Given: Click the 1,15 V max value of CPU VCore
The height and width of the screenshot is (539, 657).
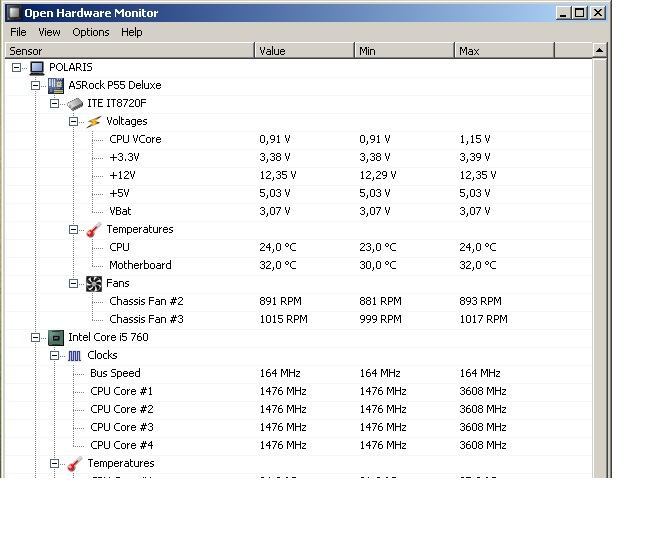Looking at the screenshot, I should tap(475, 140).
